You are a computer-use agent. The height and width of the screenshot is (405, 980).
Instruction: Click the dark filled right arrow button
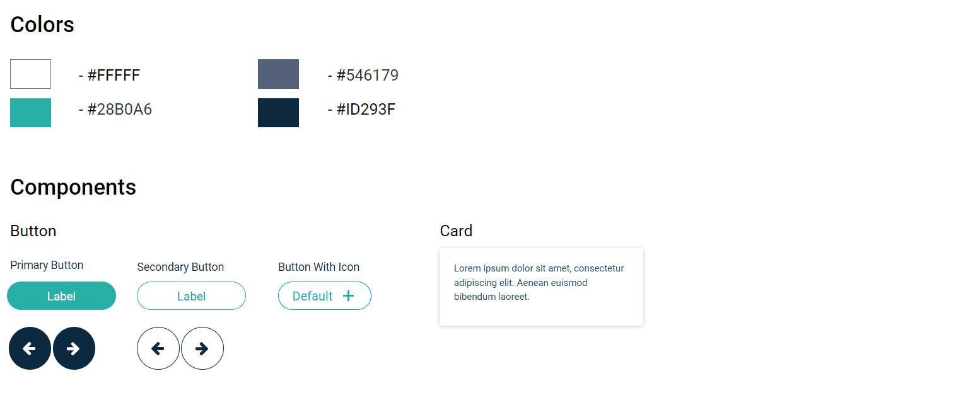pos(74,348)
